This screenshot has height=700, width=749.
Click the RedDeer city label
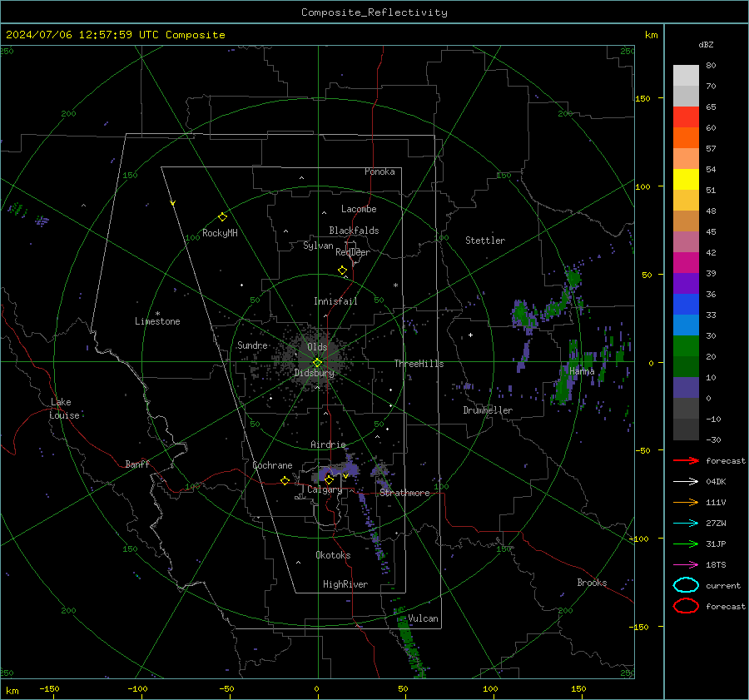pyautogui.click(x=353, y=252)
